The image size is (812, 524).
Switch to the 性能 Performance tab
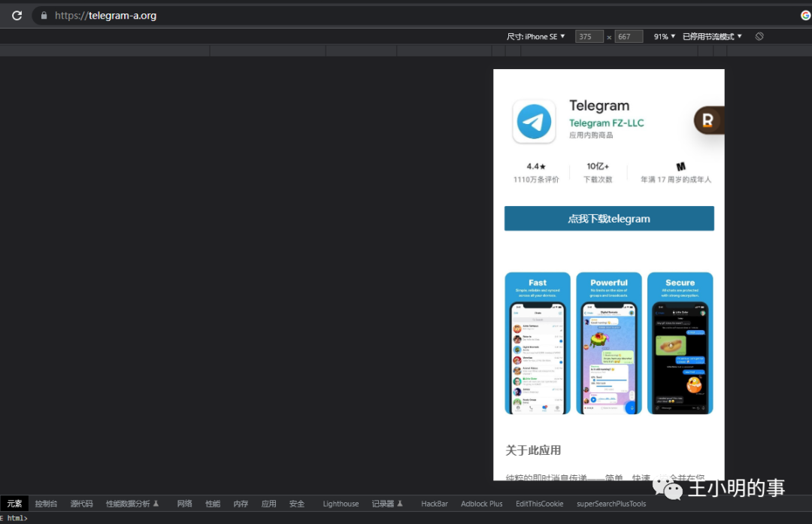(x=213, y=503)
